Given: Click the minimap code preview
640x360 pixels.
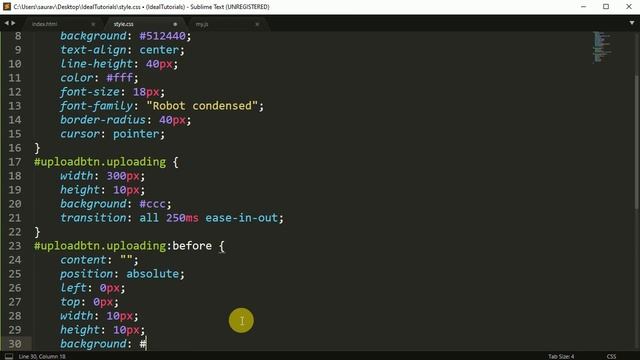Looking at the screenshot, I should pos(602,47).
